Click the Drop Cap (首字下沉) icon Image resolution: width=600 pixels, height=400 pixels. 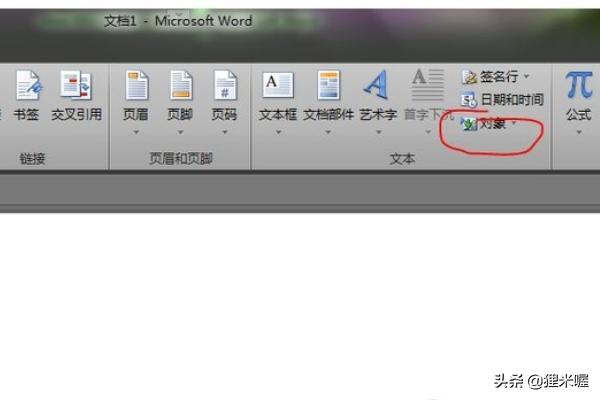point(428,84)
